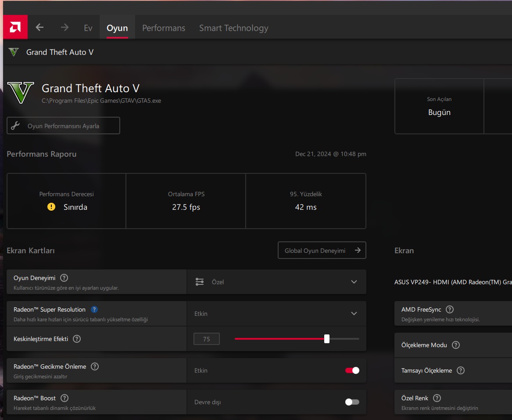This screenshot has width=512, height=420.
Task: Open help for Ölçekleme Modu
Action: pos(456,345)
